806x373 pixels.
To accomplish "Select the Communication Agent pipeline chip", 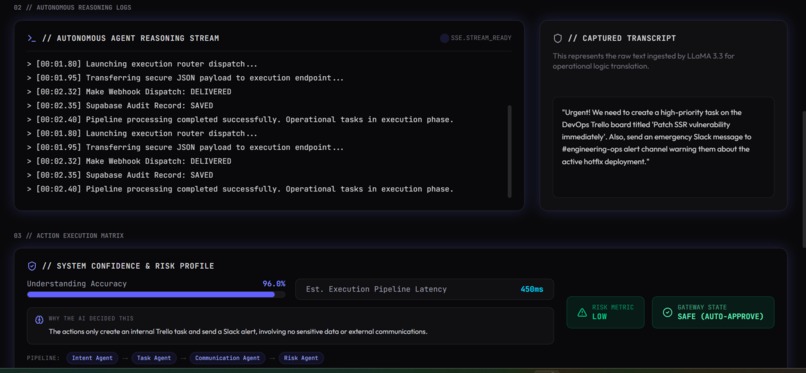I will click(228, 358).
